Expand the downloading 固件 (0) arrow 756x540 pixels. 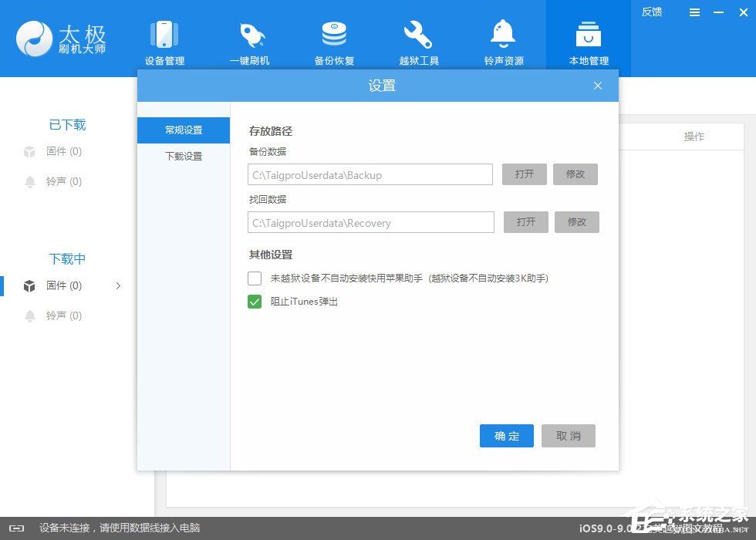[x=118, y=286]
